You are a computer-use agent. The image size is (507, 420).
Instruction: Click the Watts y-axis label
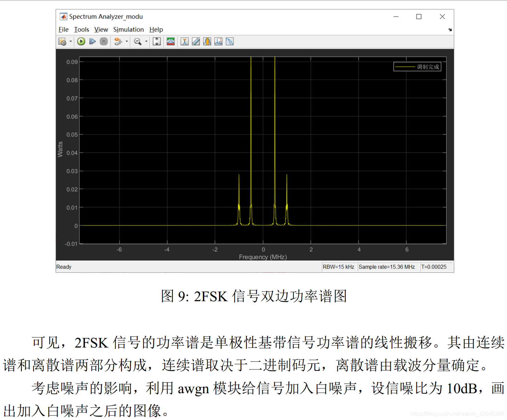click(60, 149)
